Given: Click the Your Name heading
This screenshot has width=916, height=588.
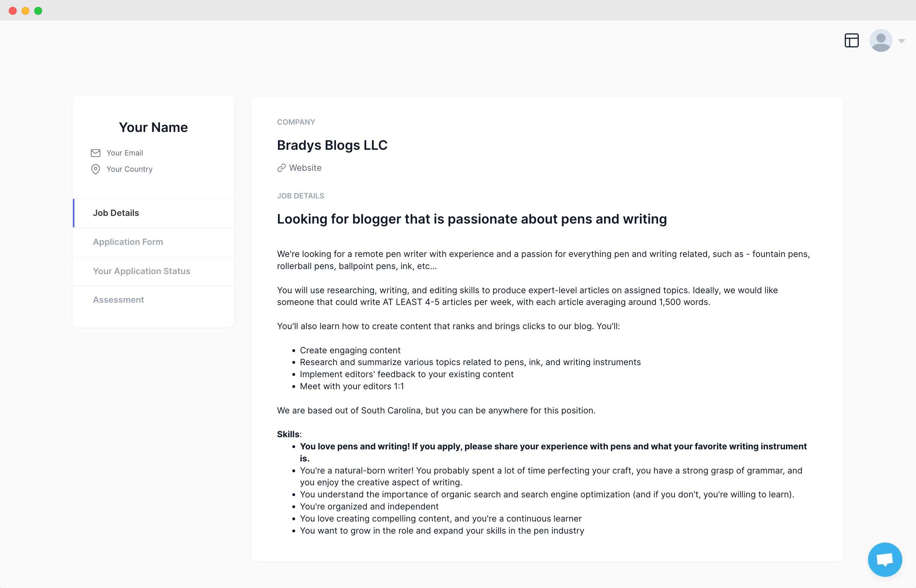Looking at the screenshot, I should coord(153,128).
